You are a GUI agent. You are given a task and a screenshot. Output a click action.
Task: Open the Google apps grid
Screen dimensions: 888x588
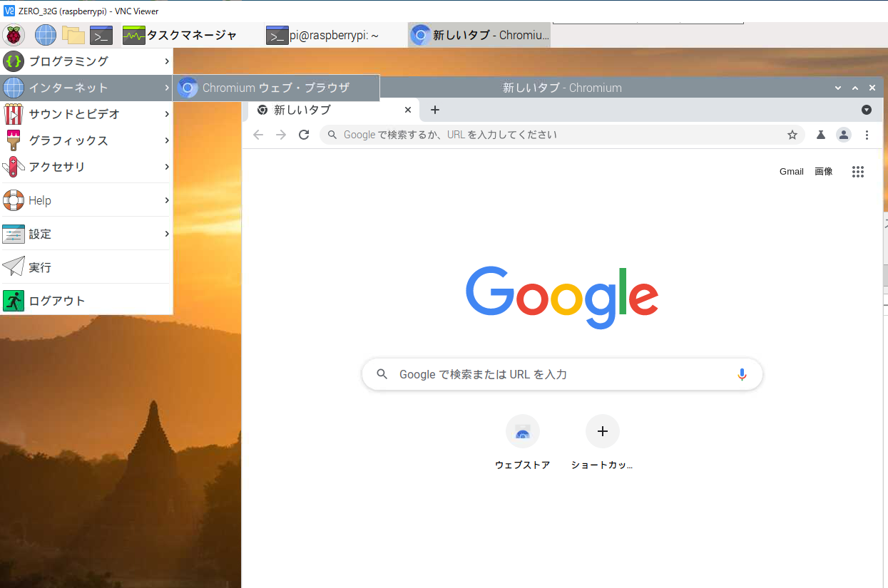(858, 171)
